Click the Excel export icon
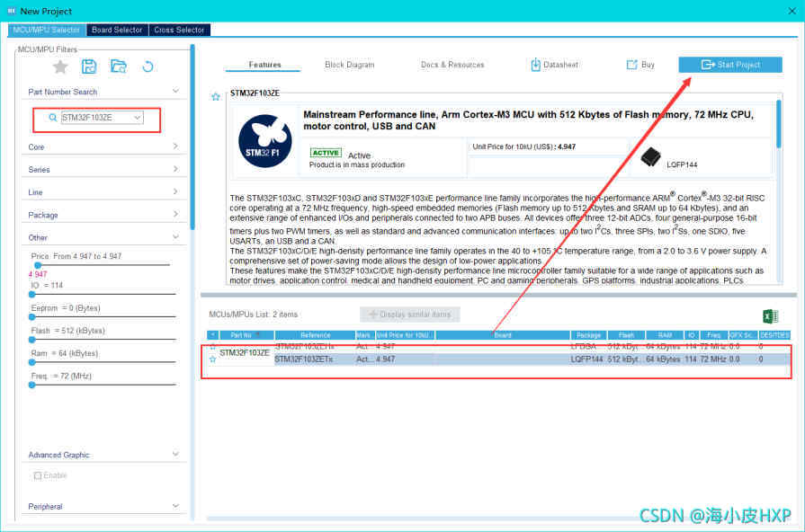This screenshot has height=532, width=805. [771, 316]
